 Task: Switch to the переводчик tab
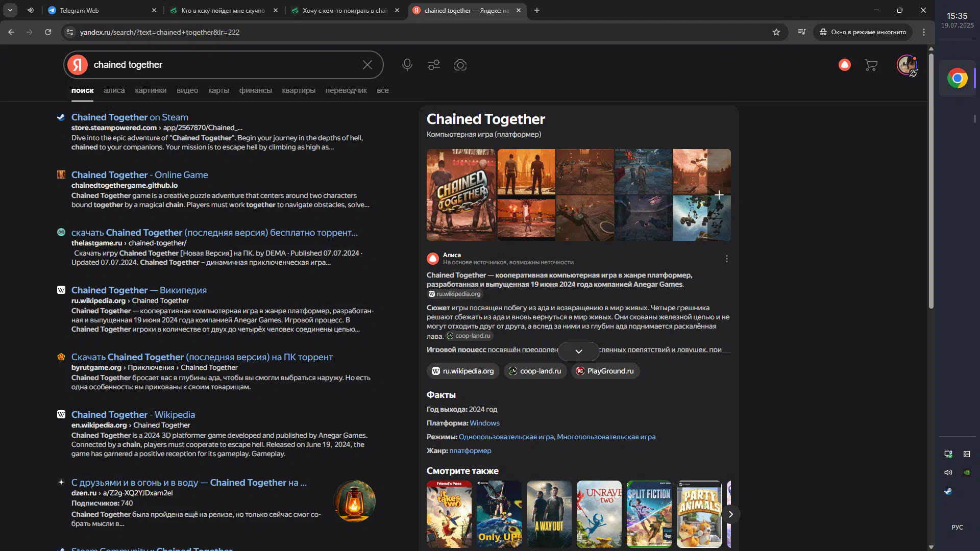click(346, 90)
